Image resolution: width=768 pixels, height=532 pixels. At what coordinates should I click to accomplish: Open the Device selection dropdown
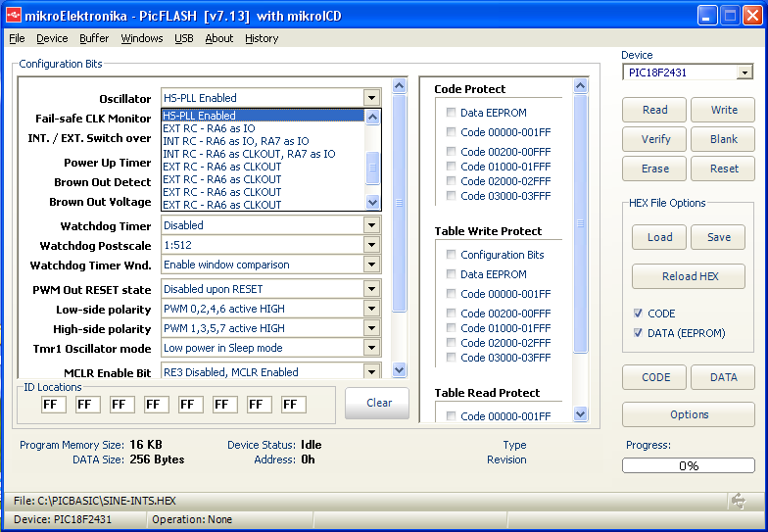click(x=744, y=73)
